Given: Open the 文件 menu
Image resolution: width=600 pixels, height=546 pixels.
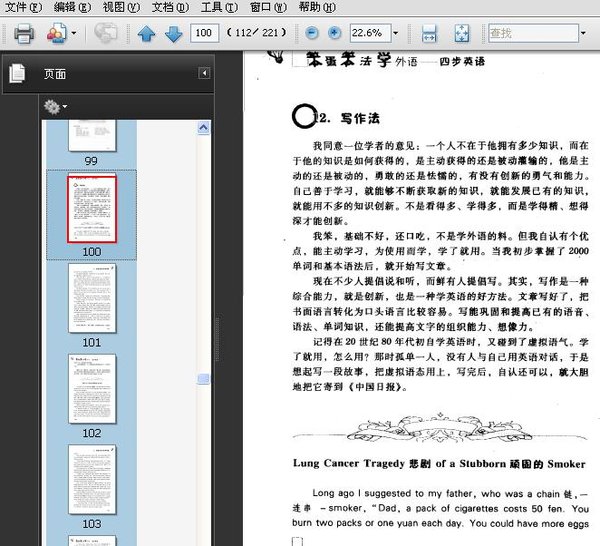Looking at the screenshot, I should tap(23, 7).
